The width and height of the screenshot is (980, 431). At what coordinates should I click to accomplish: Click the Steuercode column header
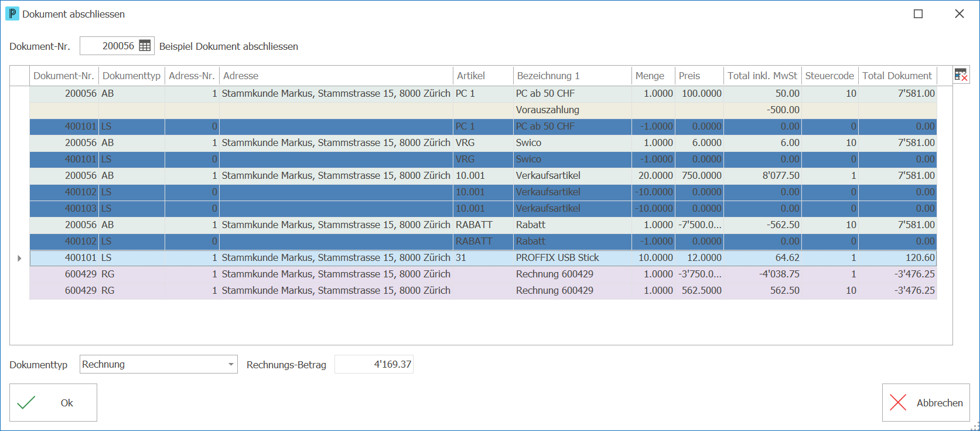(829, 76)
